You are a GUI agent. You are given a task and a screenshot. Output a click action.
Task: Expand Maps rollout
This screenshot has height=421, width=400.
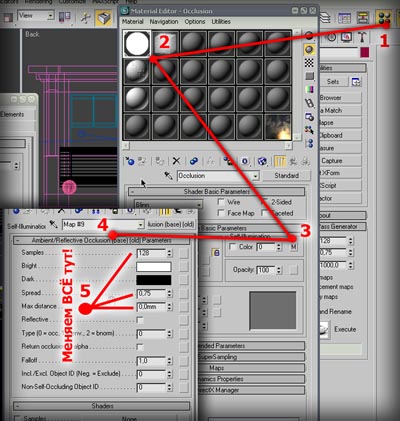pyautogui.click(x=252, y=368)
